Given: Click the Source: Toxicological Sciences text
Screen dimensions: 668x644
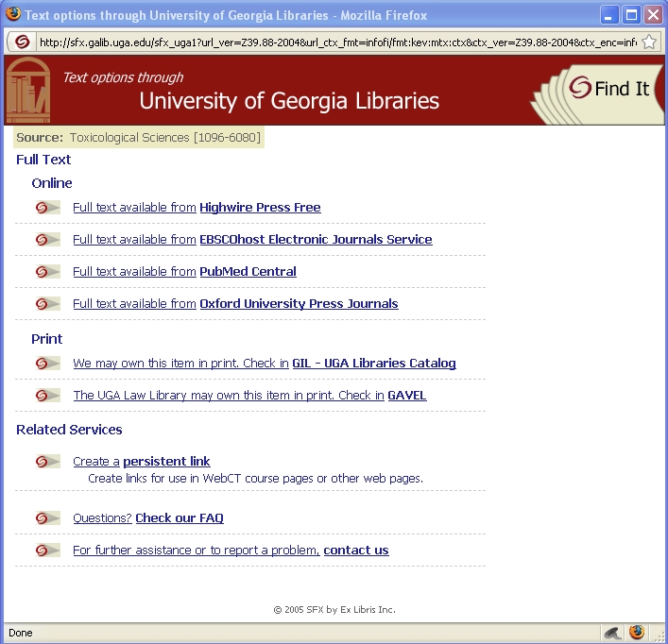Looking at the screenshot, I should 139,138.
